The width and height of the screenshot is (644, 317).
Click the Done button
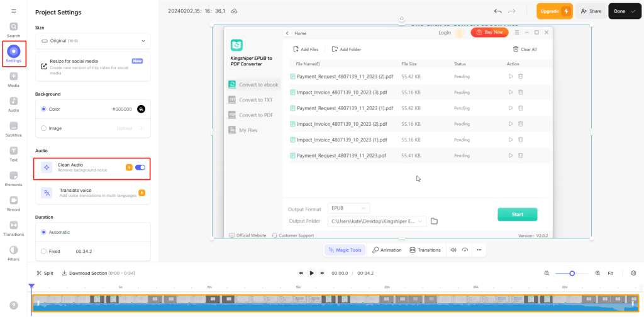coord(625,11)
